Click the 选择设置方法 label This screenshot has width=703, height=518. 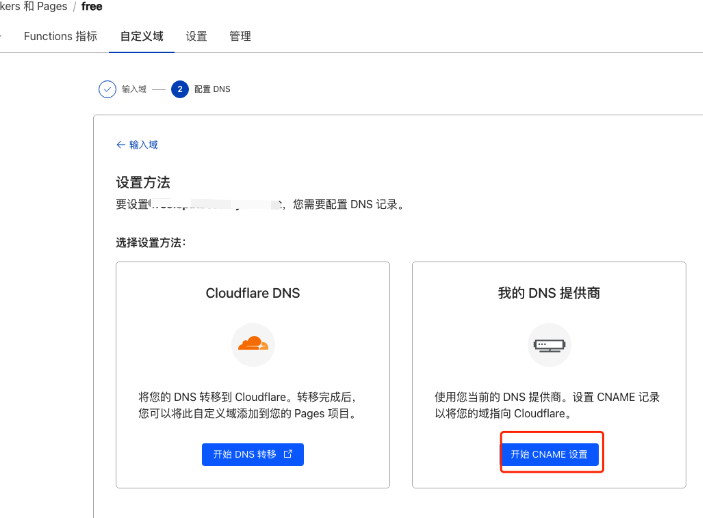pyautogui.click(x=151, y=243)
